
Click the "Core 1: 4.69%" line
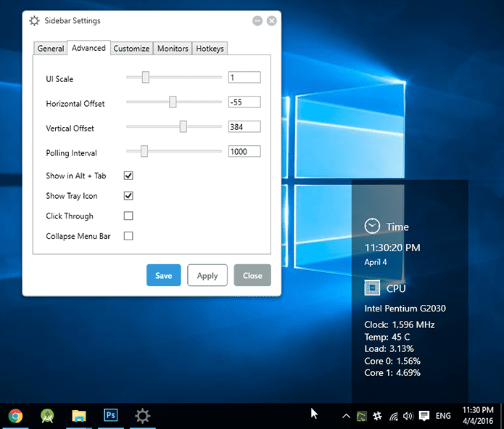coord(392,373)
